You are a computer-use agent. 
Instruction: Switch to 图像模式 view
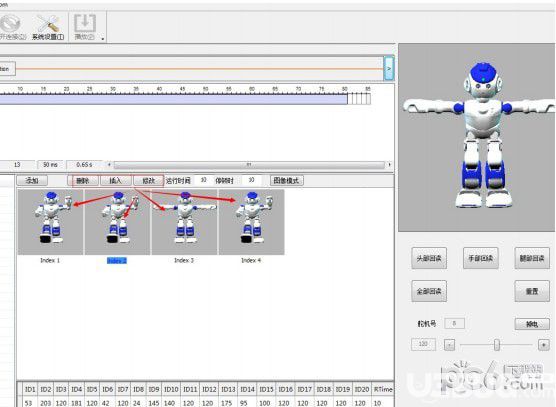[x=287, y=180]
